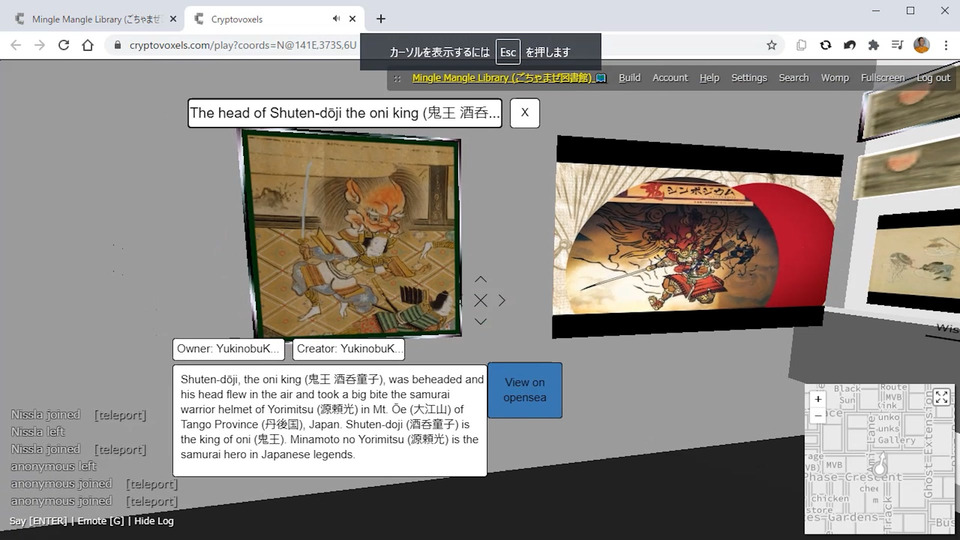Click View on opensea button
Screen dimensions: 960x540
525,390
